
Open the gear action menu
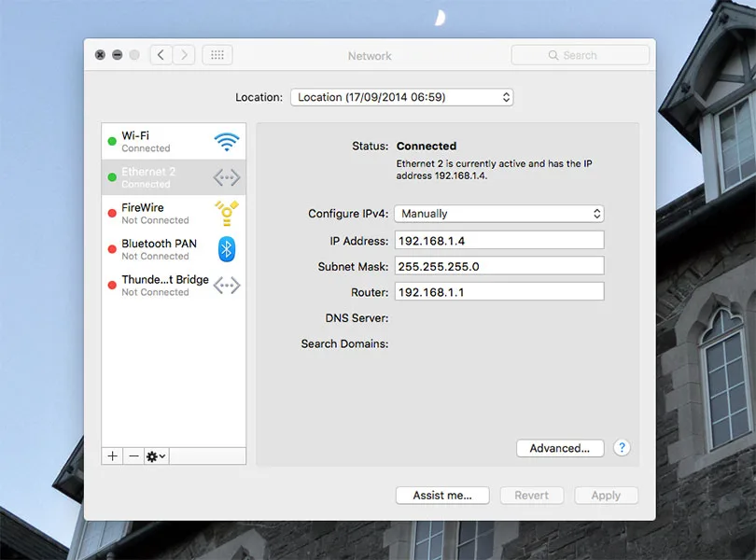[156, 456]
